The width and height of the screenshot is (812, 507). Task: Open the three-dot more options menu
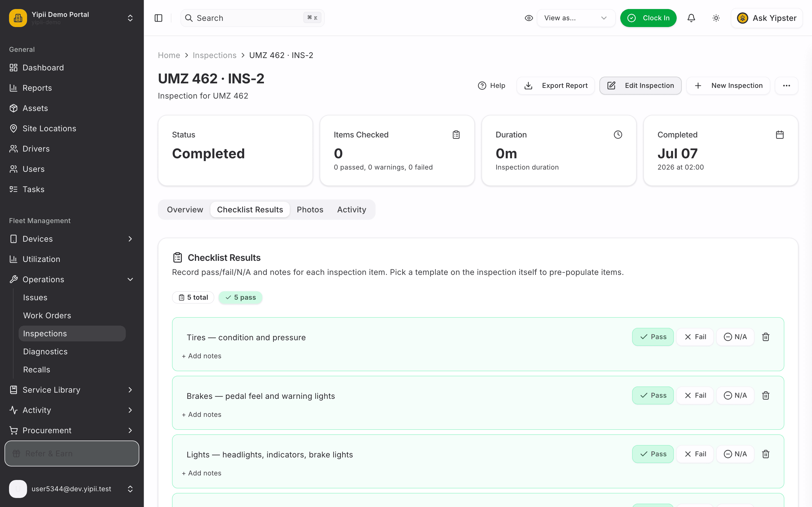coord(787,86)
